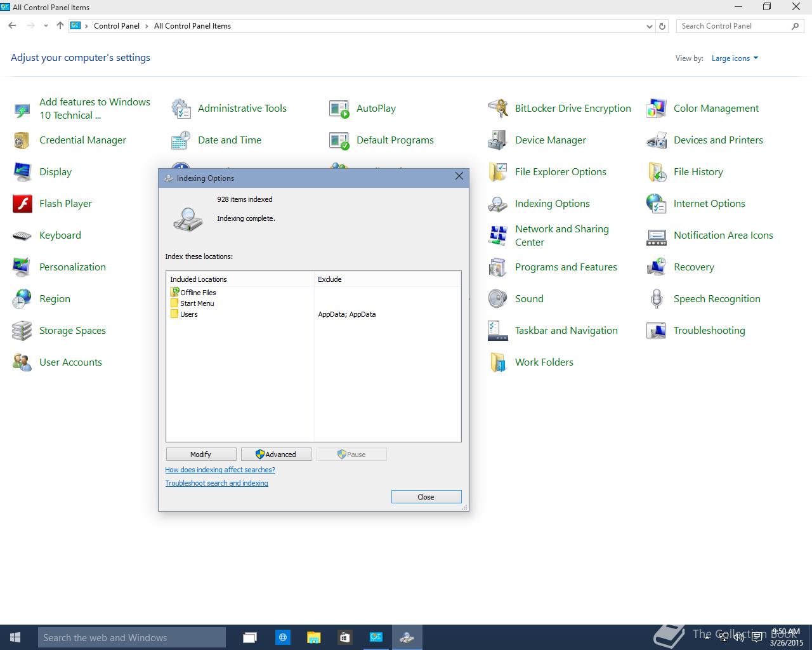This screenshot has height=650, width=812.
Task: Open the Keyboard icon
Action: tap(22, 235)
